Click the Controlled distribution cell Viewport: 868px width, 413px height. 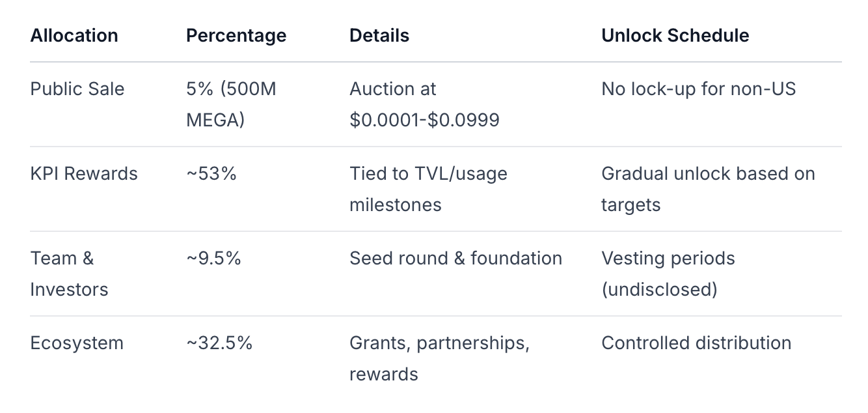(696, 343)
